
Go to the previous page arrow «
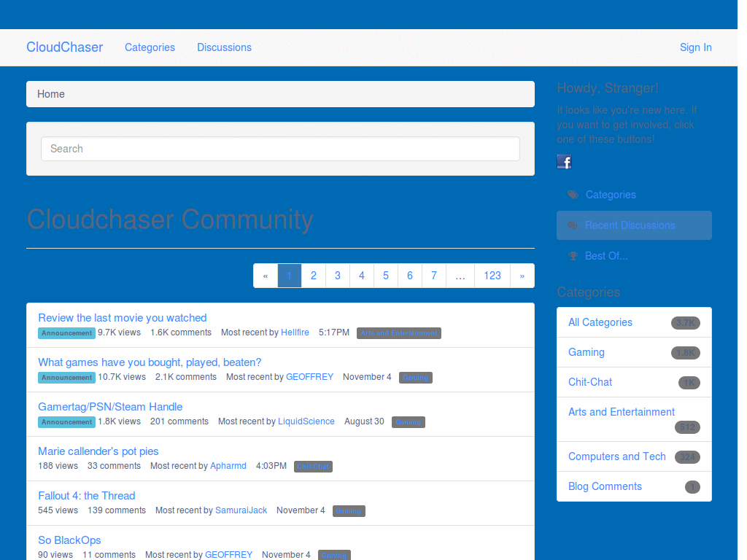pyautogui.click(x=266, y=276)
